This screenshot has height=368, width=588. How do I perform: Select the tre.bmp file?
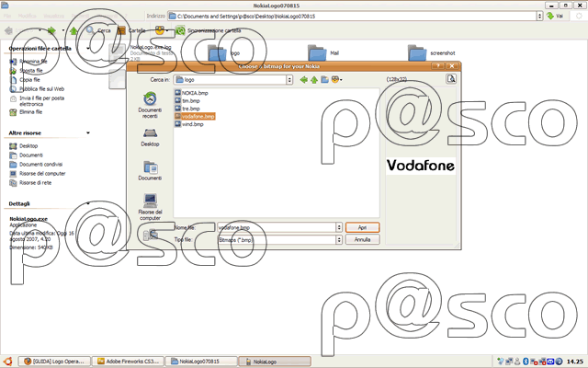click(187, 109)
